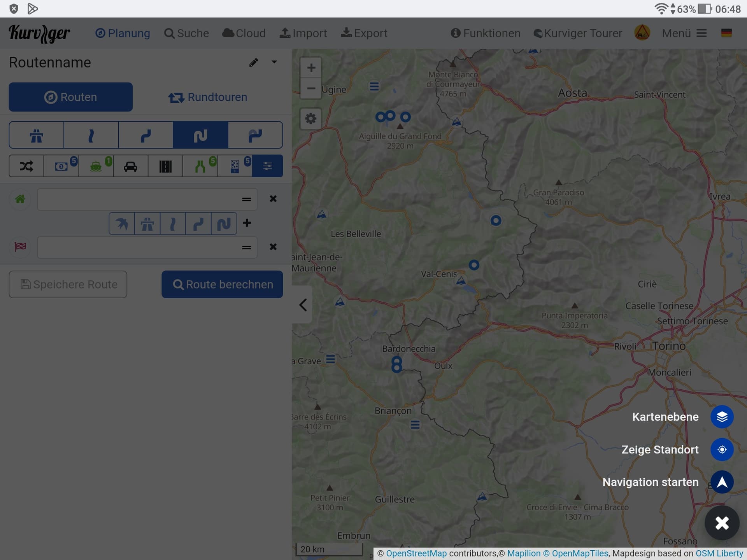Click the shuffle alternative route icon

[x=26, y=166]
